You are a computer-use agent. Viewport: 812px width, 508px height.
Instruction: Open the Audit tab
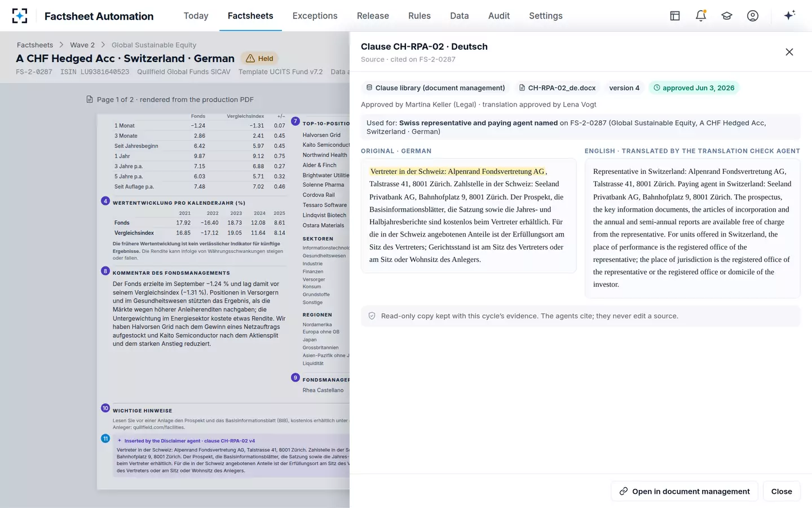(x=499, y=16)
